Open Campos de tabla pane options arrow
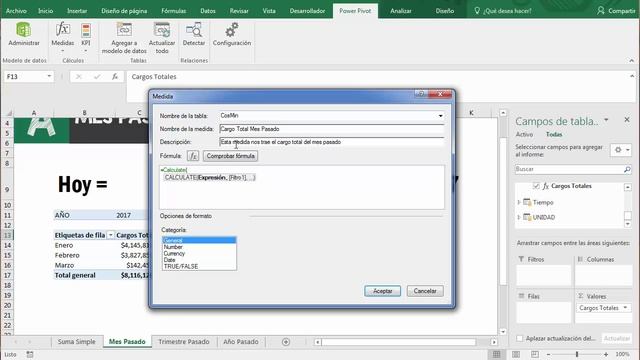The width and height of the screenshot is (640, 360). click(606, 120)
